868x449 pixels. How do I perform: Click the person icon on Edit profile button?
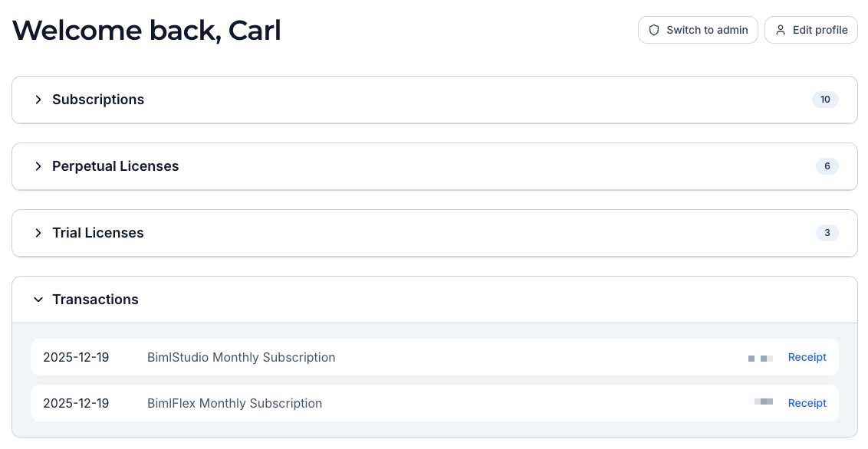[x=781, y=30]
